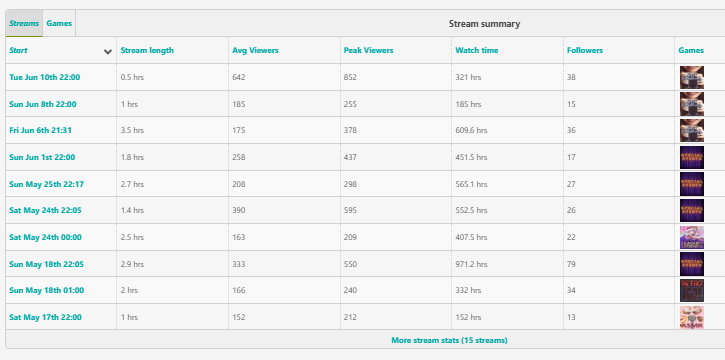Open the Sun May 25th 22:17 stream link
This screenshot has height=360, width=725.
[47, 184]
